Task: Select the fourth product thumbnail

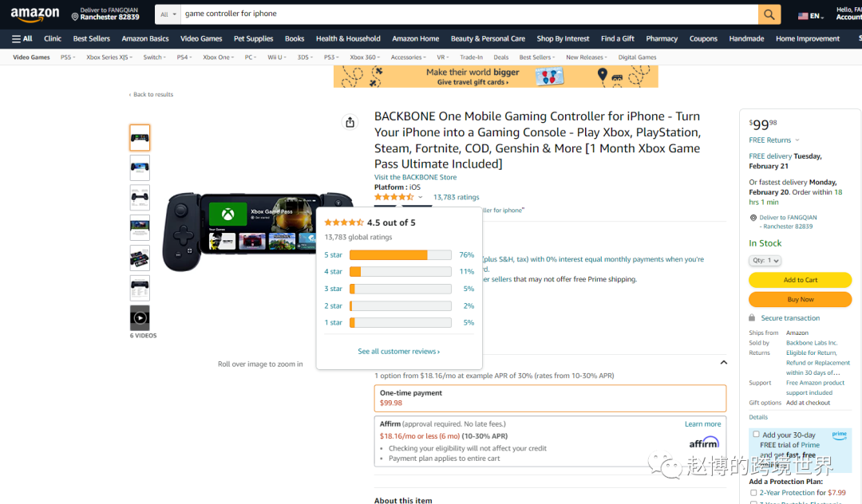Action: 140,228
